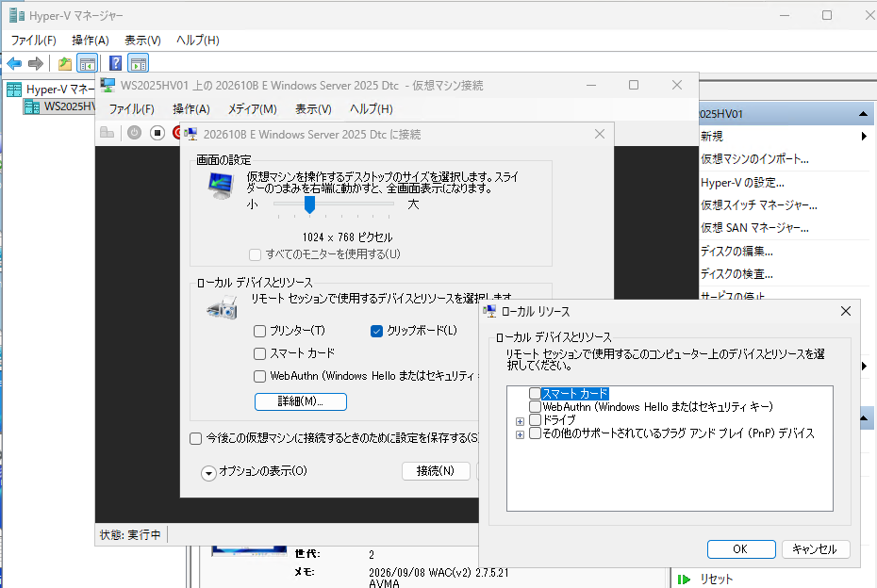The width and height of the screenshot is (877, 588).
Task: Click the 詳細(M)... button
Action: pos(301,401)
